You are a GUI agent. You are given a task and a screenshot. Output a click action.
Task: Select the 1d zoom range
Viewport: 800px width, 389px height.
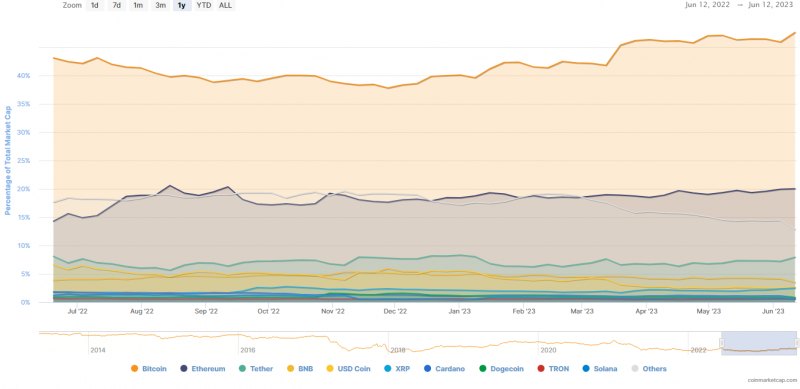click(94, 6)
